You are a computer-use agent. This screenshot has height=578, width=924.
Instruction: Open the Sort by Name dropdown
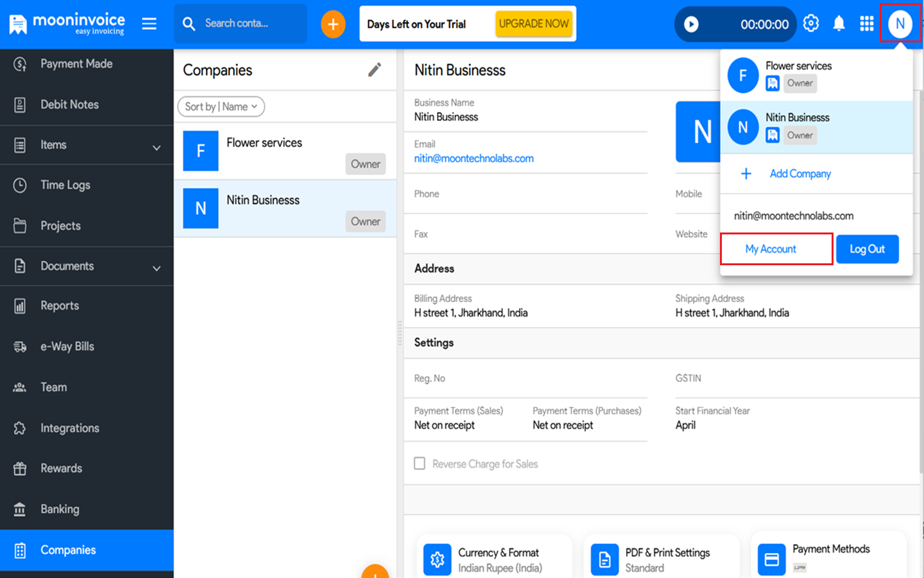(x=221, y=107)
